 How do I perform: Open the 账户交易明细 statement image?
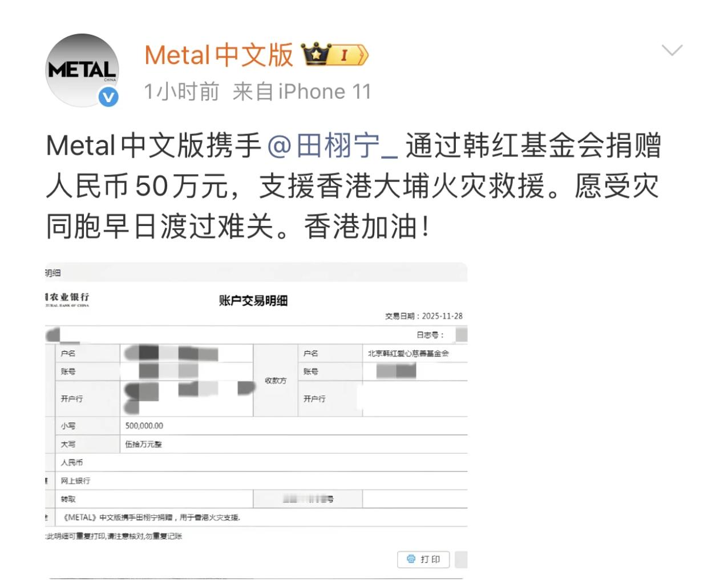pos(256,421)
